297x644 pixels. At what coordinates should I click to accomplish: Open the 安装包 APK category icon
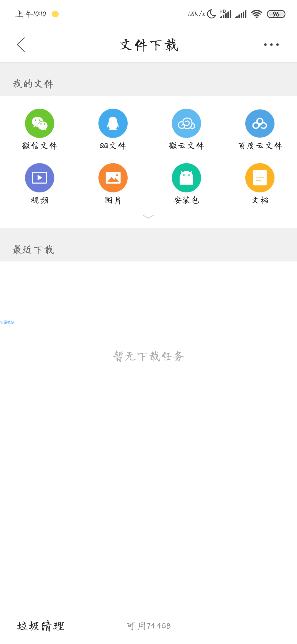coord(186,178)
